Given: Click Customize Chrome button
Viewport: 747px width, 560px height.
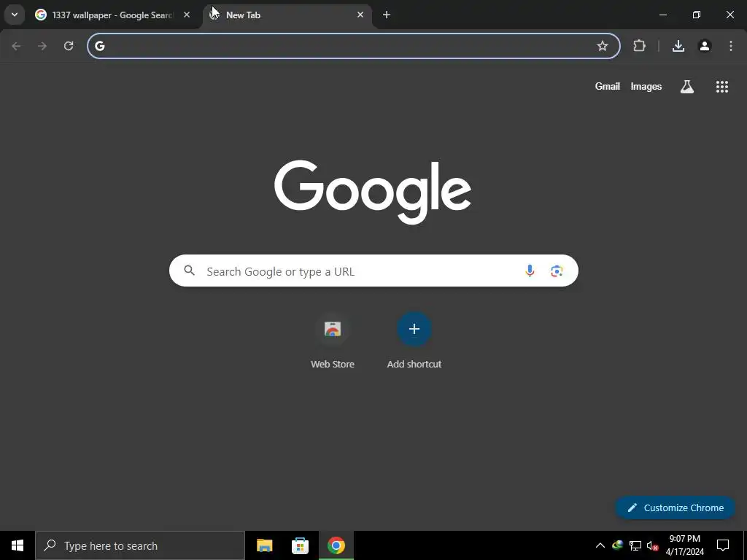Looking at the screenshot, I should coord(675,507).
